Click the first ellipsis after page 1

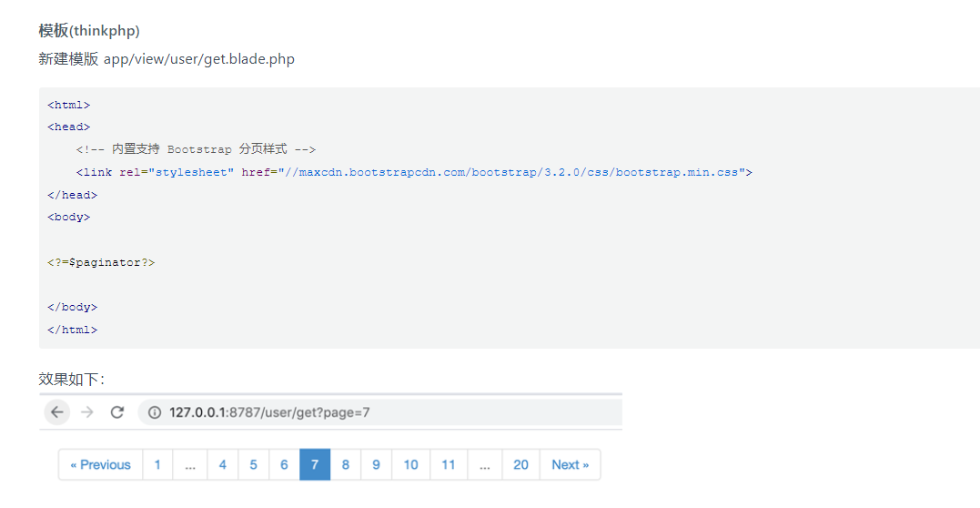(x=190, y=465)
